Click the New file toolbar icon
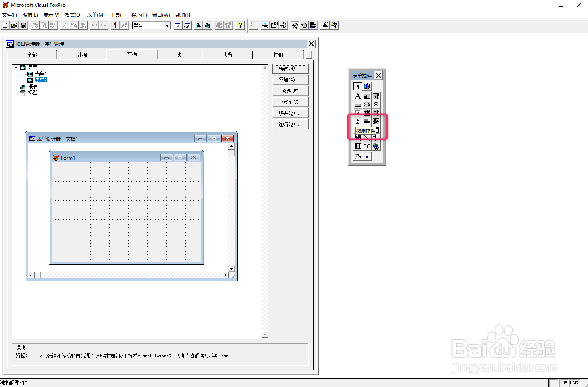 (x=5, y=25)
